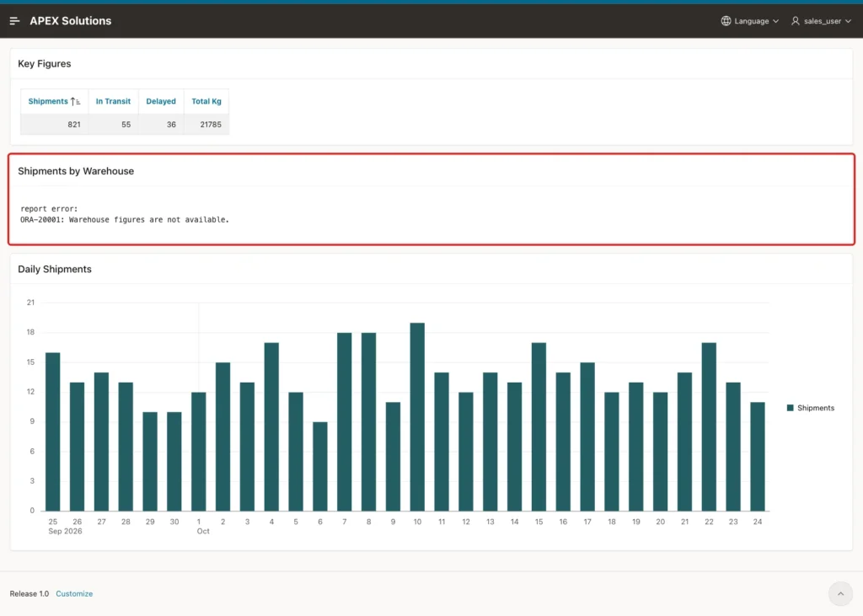Sort by the Total Kg column header
863x616 pixels.
click(206, 101)
